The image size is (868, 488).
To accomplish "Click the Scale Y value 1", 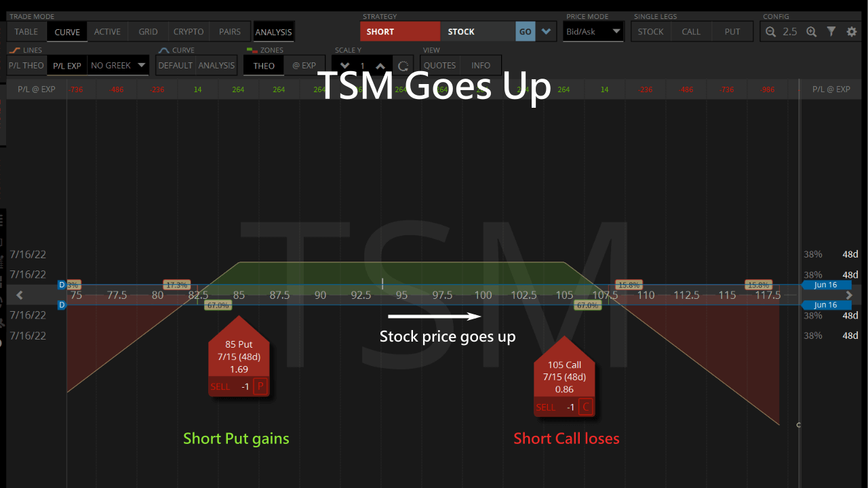I will pos(363,66).
